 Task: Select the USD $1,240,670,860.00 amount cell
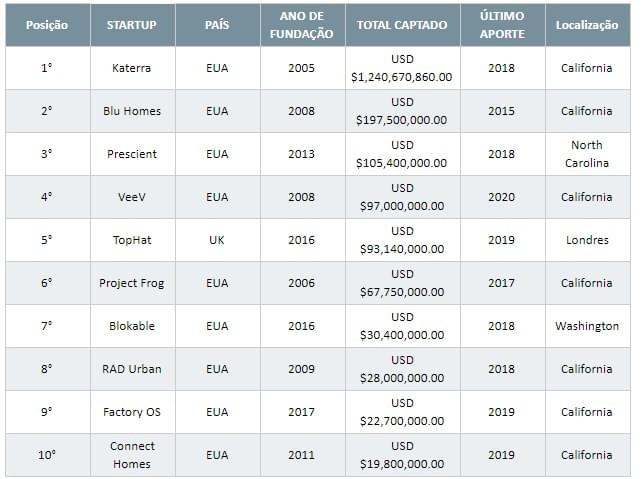(402, 68)
